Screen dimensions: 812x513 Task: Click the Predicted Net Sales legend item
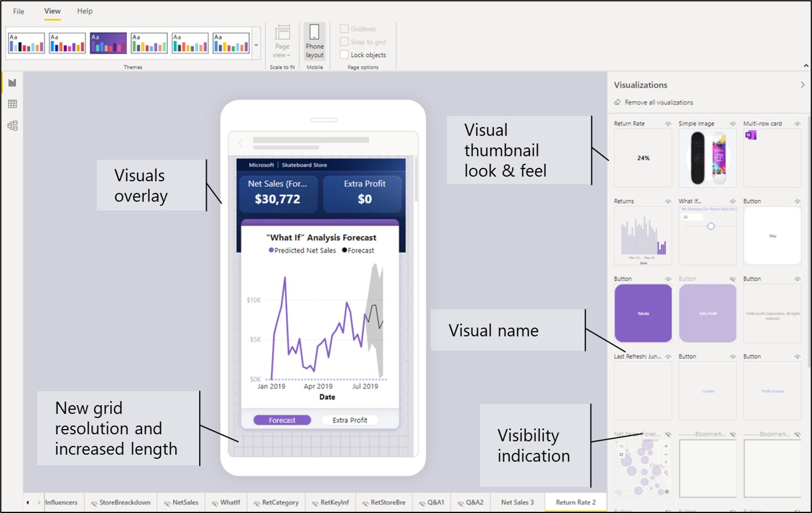pyautogui.click(x=302, y=250)
